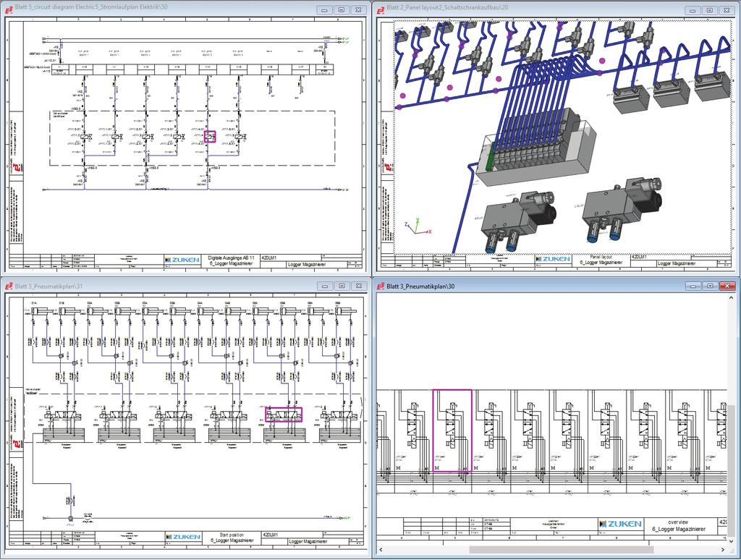The height and width of the screenshot is (560, 741).
Task: Minimize the Blatt 3 Pneumatikplan\31 window
Action: [324, 286]
